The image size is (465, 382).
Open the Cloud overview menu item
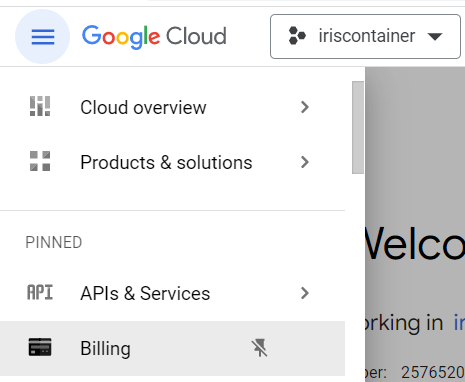click(172, 107)
